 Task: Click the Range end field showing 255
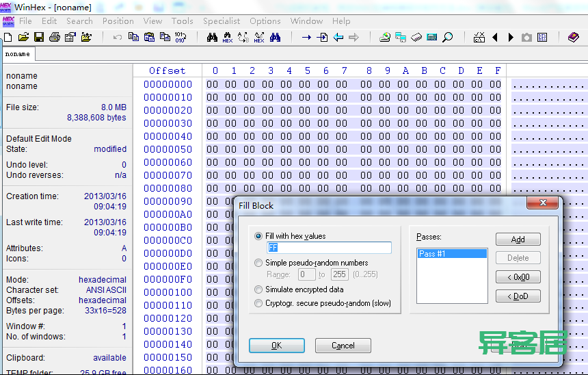(x=339, y=274)
